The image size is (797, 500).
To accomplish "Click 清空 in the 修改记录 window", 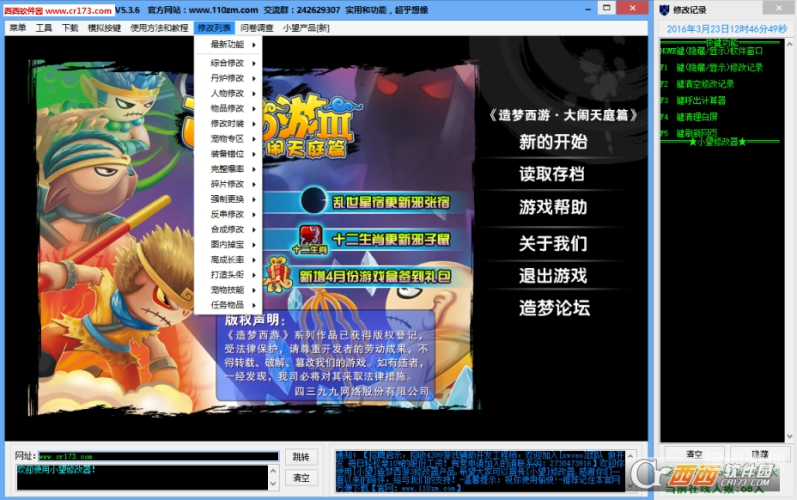I will pyautogui.click(x=694, y=454).
